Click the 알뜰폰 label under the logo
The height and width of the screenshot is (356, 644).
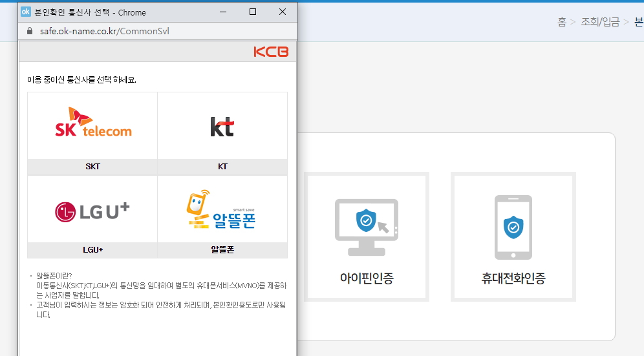222,249
